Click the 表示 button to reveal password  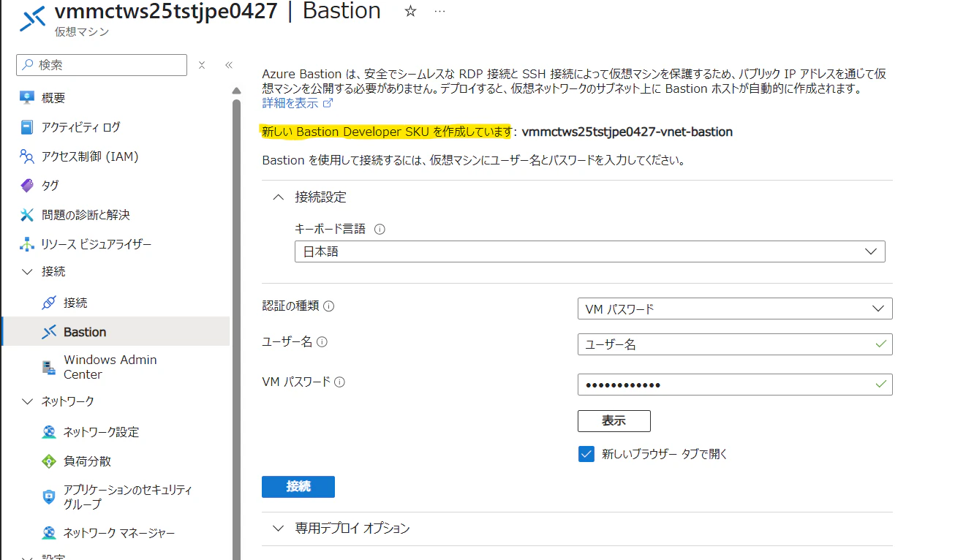pos(614,421)
